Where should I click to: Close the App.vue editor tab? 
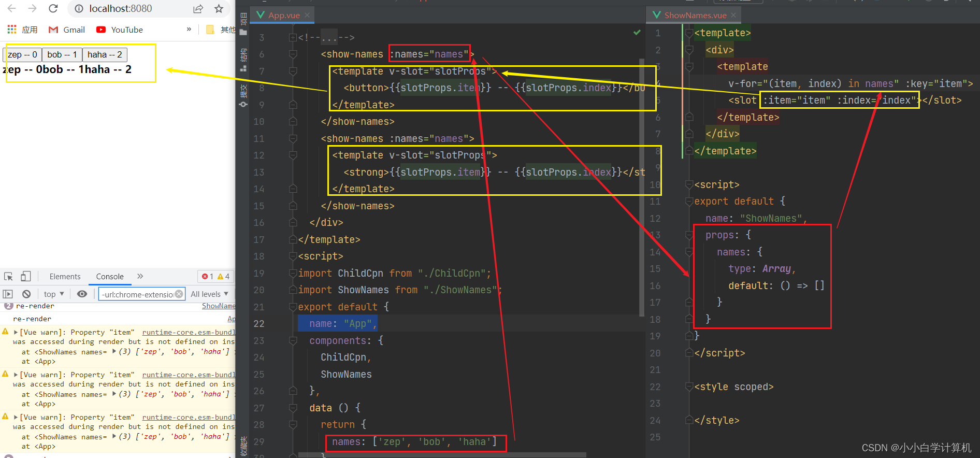307,15
